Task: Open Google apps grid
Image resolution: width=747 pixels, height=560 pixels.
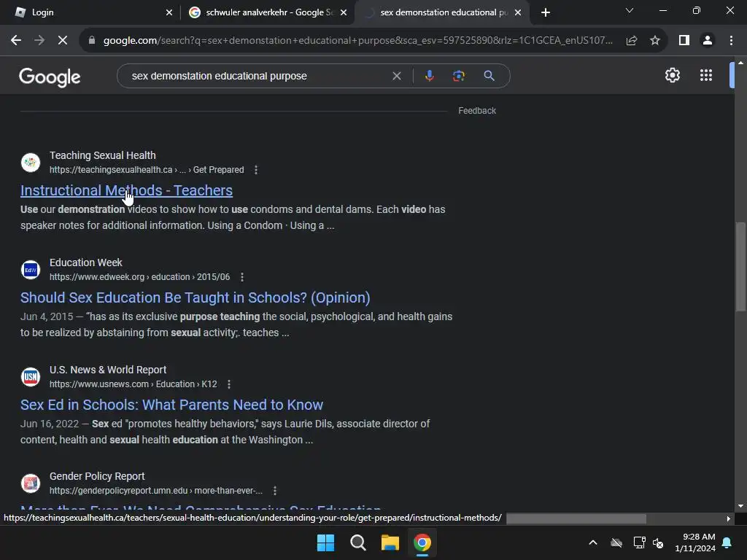Action: pos(706,75)
